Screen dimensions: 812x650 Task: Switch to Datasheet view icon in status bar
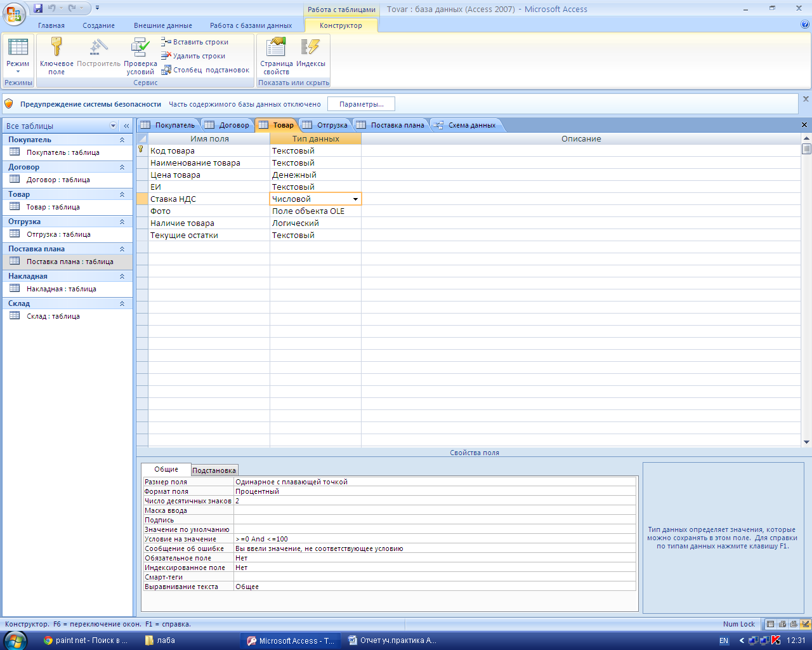[771, 624]
